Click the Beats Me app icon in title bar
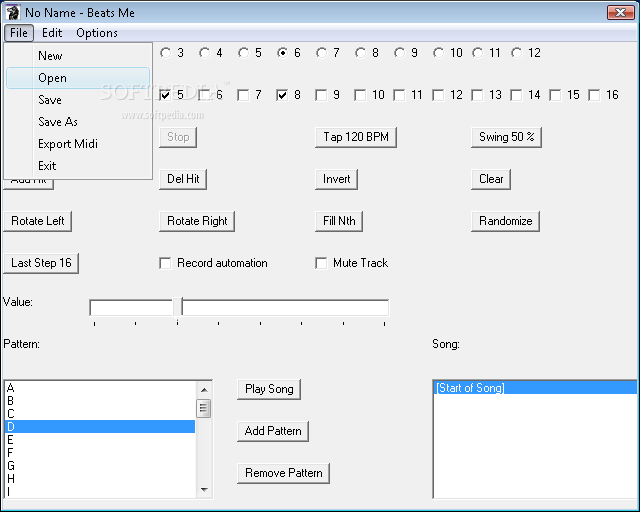The image size is (640, 512). (13, 13)
